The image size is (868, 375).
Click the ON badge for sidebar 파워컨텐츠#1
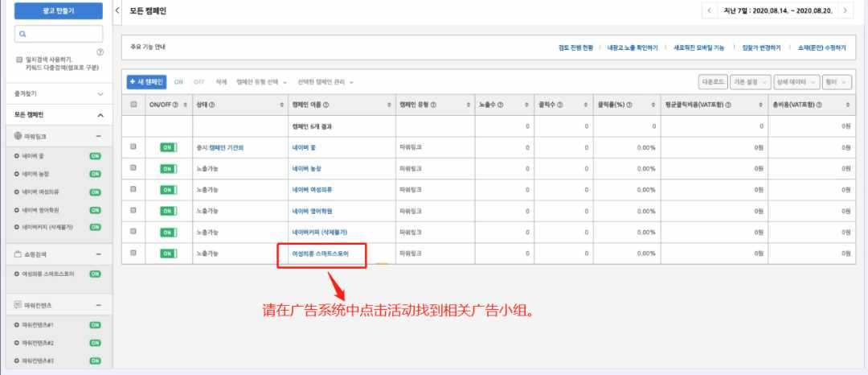95,324
